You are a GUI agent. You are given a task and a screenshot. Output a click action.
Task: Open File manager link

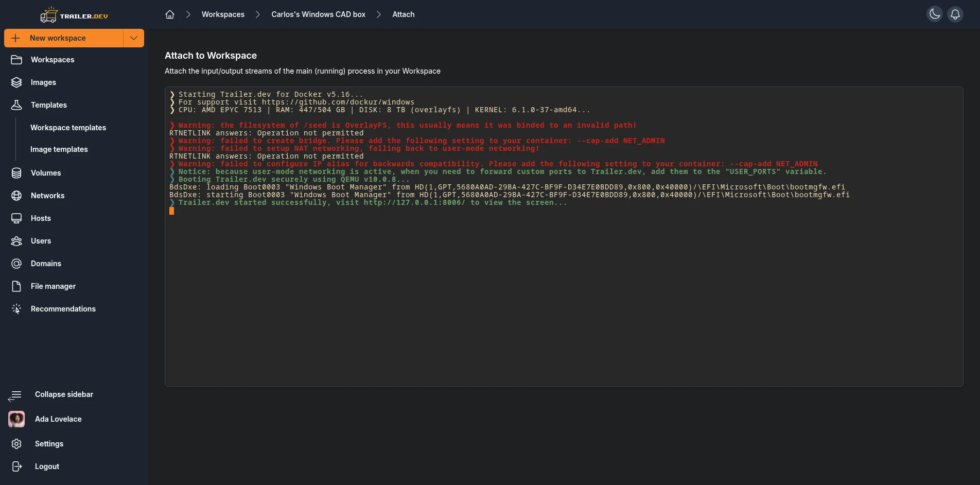click(x=53, y=286)
